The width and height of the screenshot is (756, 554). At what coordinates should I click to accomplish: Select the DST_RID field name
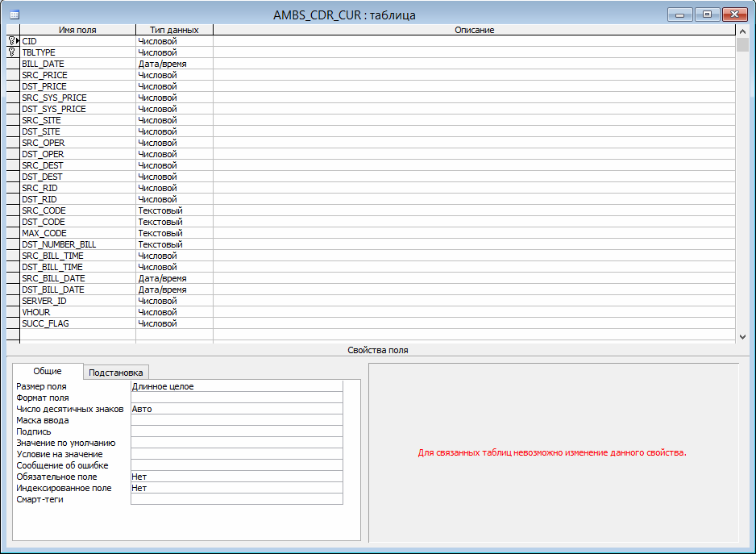[39, 199]
